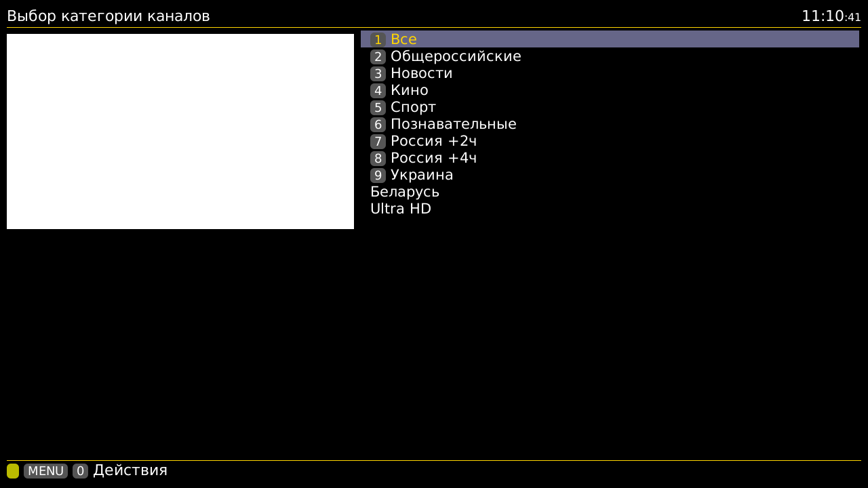Select the Общероссийские category

point(456,56)
